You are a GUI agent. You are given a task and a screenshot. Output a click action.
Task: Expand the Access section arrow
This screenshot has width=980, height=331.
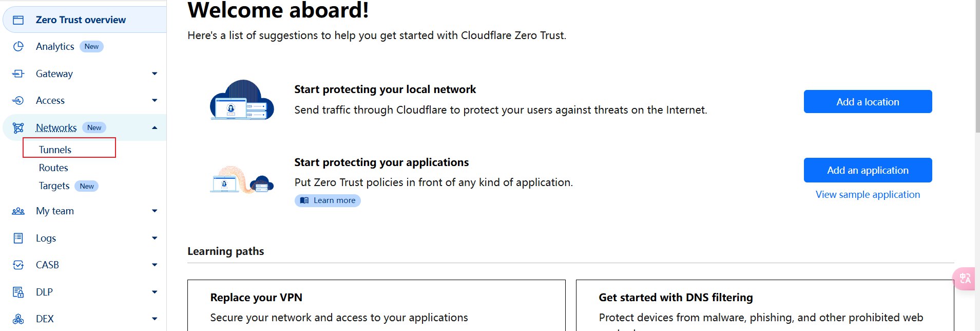tap(155, 100)
